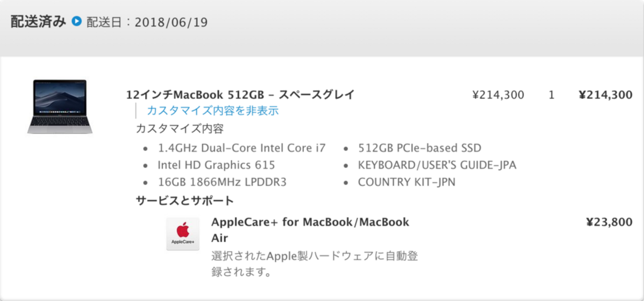Click the 512GB PCIe-based SSD item
Viewport: 644px width, 301px height.
(419, 148)
